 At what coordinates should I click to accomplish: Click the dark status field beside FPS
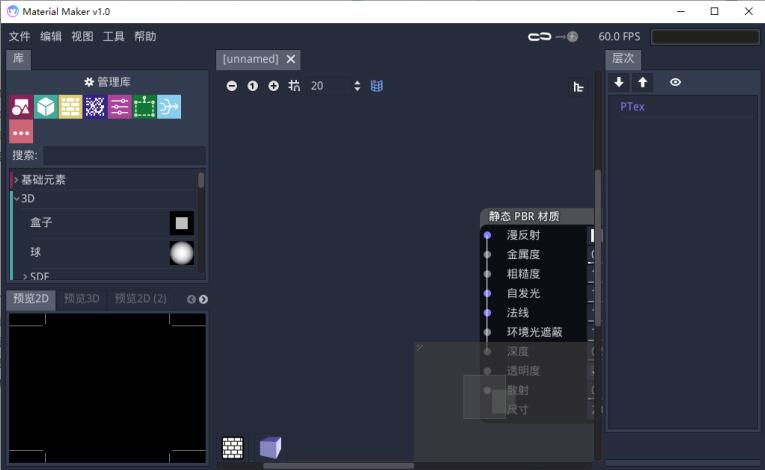pos(705,37)
